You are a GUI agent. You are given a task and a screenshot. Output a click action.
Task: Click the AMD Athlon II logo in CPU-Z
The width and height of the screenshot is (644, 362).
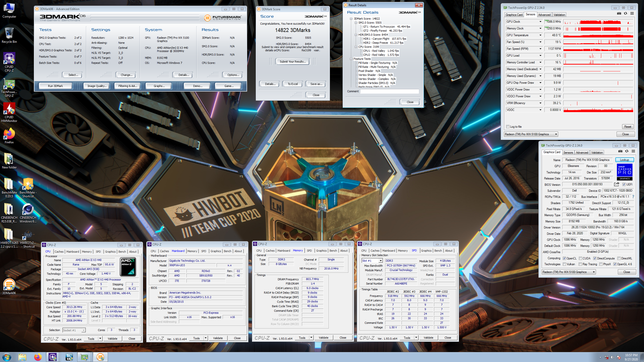pyautogui.click(x=128, y=267)
